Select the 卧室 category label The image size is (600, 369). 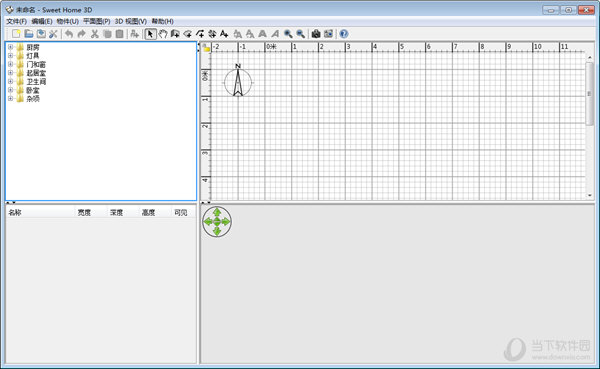pos(33,90)
